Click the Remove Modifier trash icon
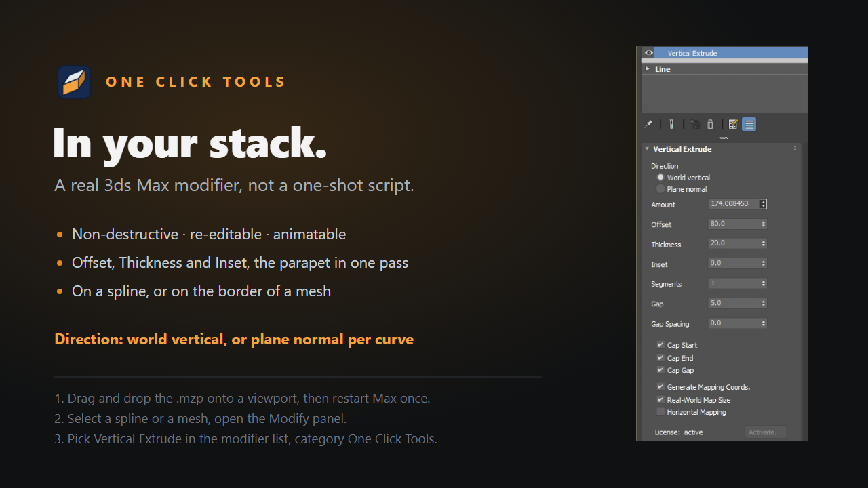The image size is (868, 488). click(711, 124)
